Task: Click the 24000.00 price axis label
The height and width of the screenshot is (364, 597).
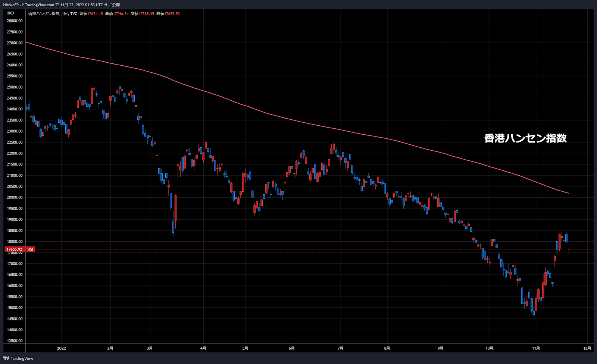Action: 15,109
